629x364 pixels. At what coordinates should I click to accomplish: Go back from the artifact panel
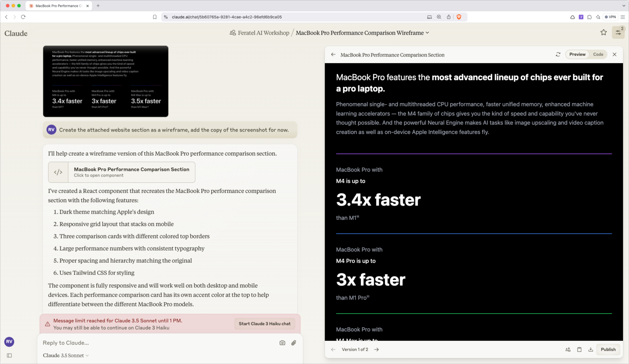tap(333, 55)
